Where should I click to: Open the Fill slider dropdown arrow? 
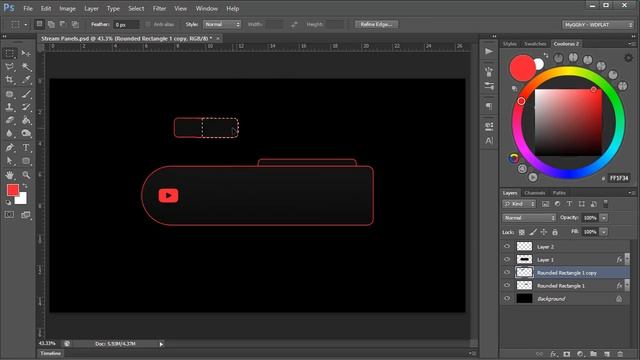coord(604,232)
